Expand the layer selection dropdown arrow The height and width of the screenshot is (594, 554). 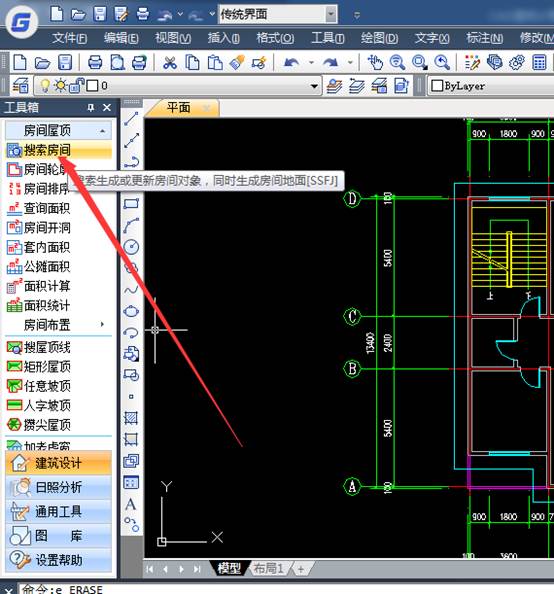click(x=314, y=86)
